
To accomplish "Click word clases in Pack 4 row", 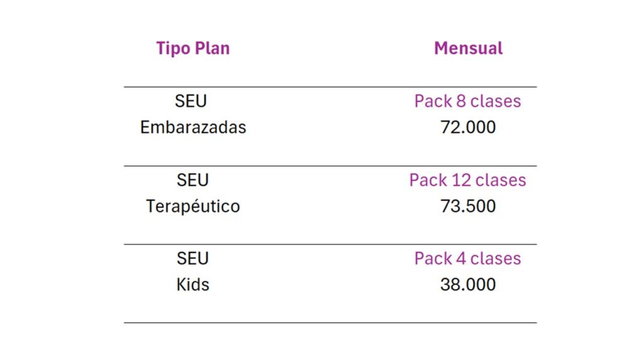I will [496, 258].
